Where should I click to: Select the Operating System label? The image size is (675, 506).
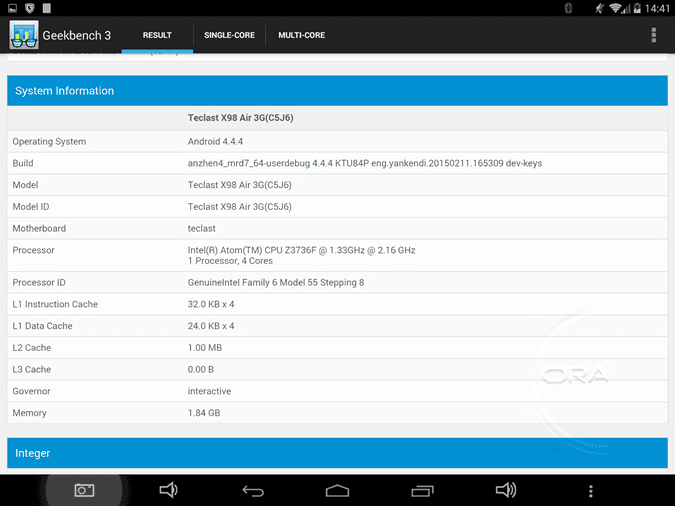click(x=49, y=142)
